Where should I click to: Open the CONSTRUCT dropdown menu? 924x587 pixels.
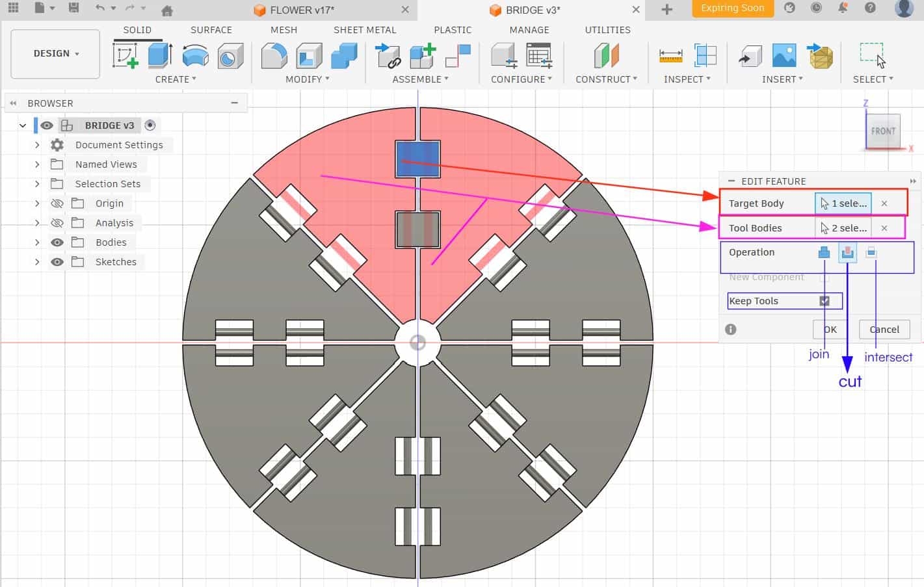pyautogui.click(x=606, y=79)
